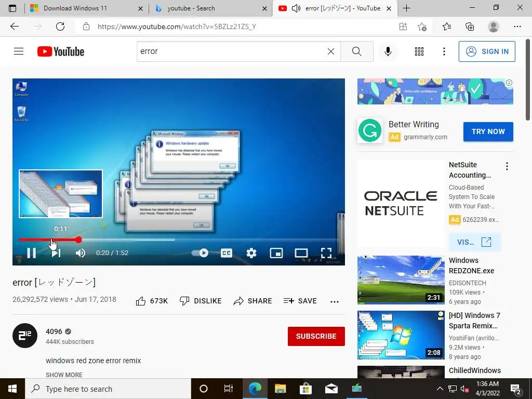Open the YouTube apps grid
532x399 pixels.
(419, 51)
